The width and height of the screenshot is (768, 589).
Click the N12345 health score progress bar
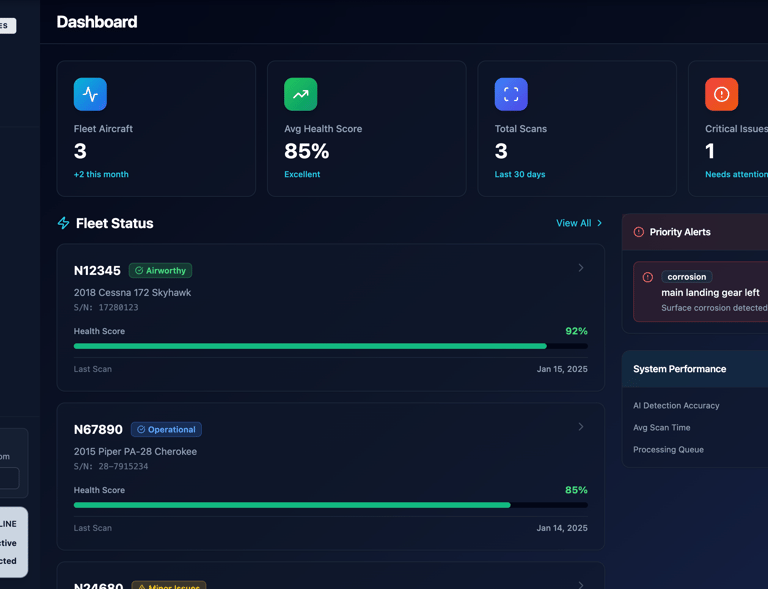coord(331,346)
